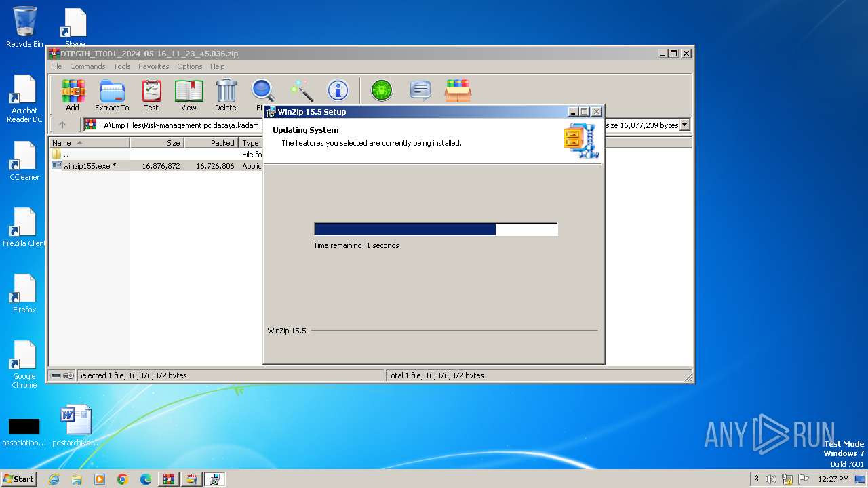Open Acrobat Reader DC desktop shortcut
The height and width of the screenshot is (488, 868).
tap(24, 99)
